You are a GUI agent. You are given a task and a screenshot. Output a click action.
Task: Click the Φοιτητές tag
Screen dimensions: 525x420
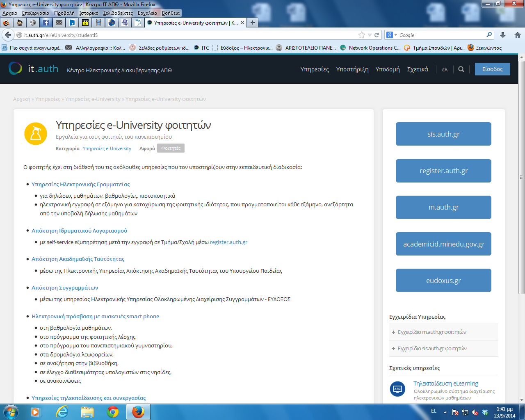pyautogui.click(x=171, y=148)
